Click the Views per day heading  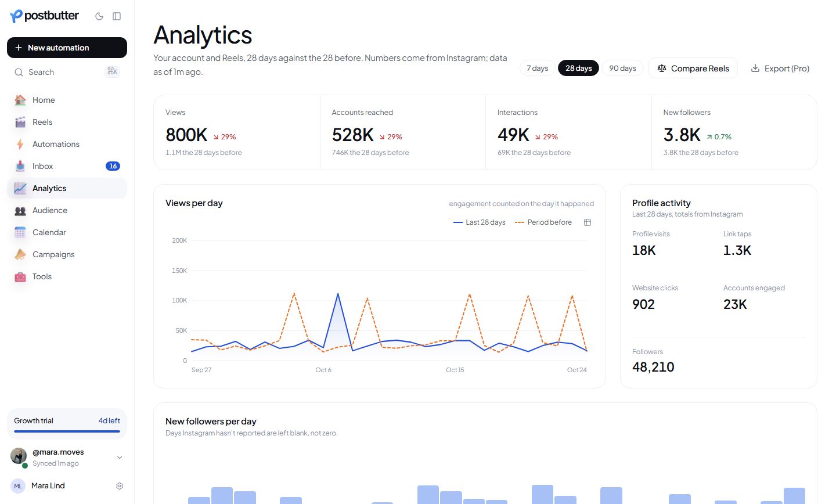pos(194,203)
